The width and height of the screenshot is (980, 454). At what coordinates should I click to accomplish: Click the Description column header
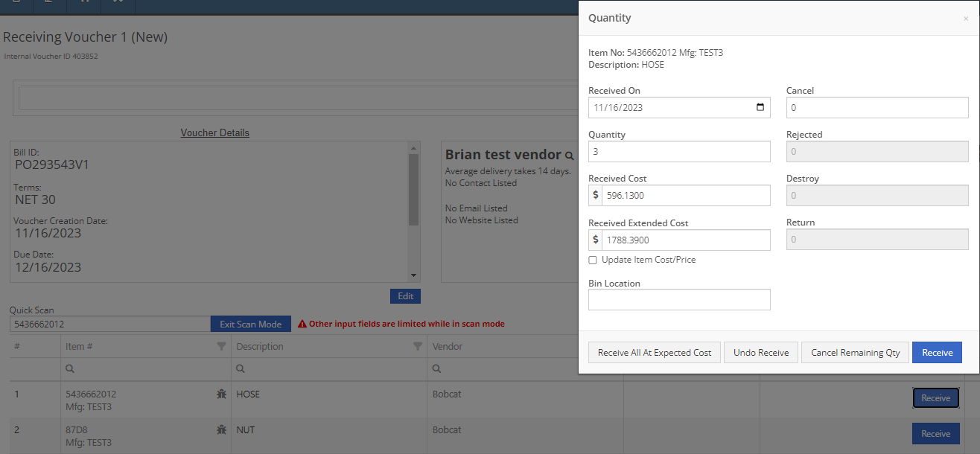260,346
